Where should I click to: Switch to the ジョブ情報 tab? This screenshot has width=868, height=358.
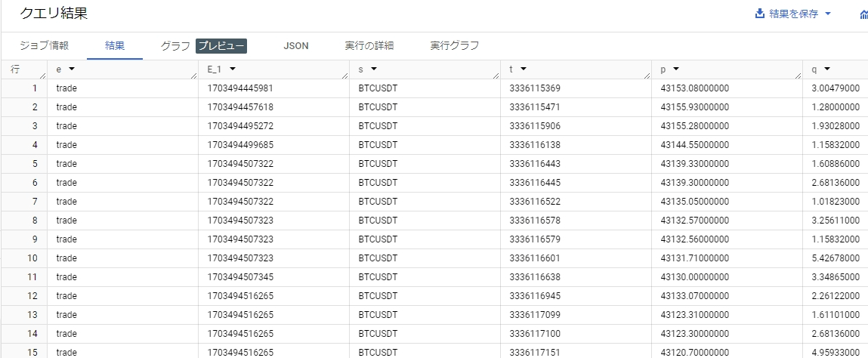coord(45,46)
